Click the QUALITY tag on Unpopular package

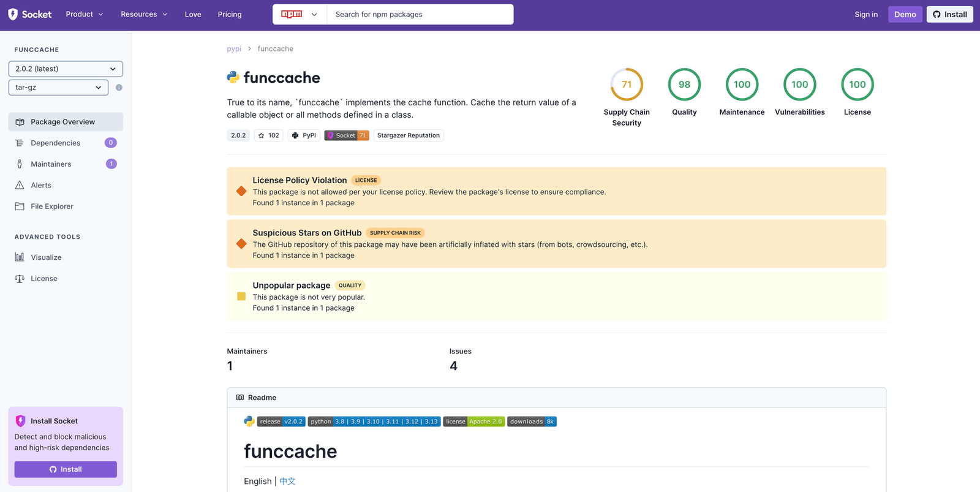click(x=350, y=286)
